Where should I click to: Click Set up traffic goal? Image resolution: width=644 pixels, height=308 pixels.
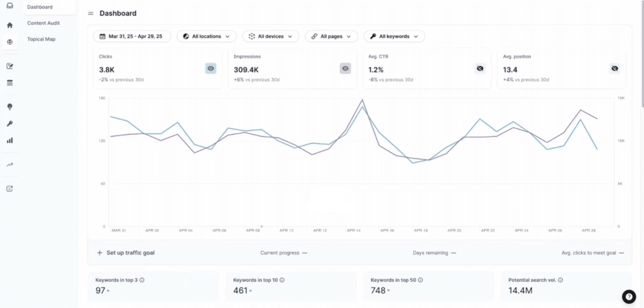click(126, 253)
